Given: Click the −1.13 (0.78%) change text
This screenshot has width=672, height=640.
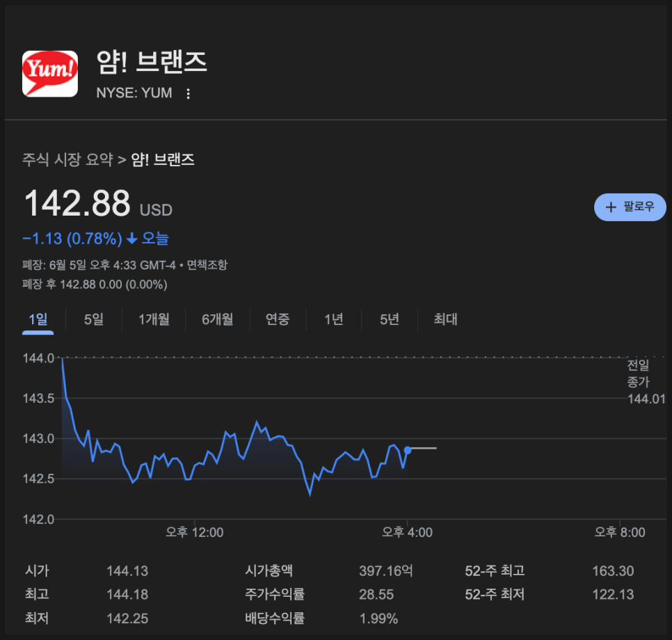Looking at the screenshot, I should tap(72, 239).
